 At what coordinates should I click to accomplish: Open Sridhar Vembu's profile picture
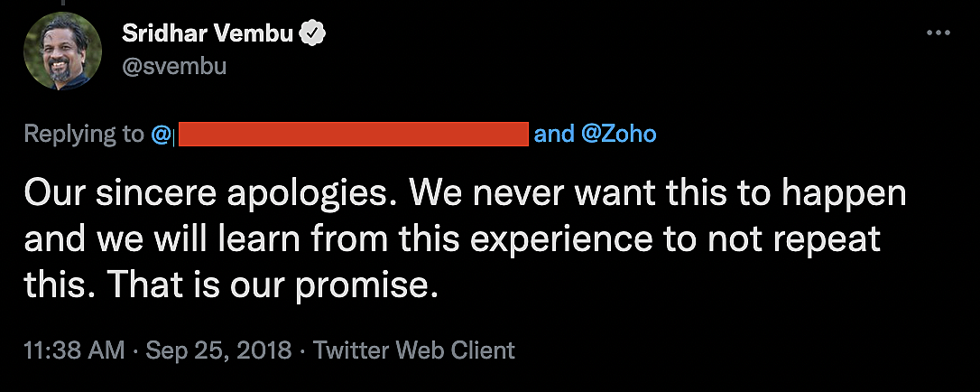(x=62, y=51)
